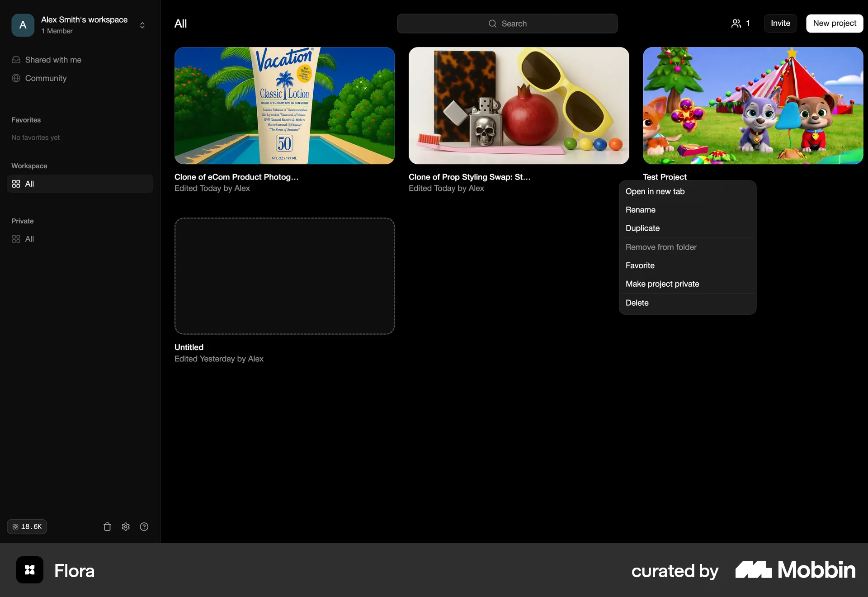Select the Community globe icon
868x597 pixels.
pos(15,78)
